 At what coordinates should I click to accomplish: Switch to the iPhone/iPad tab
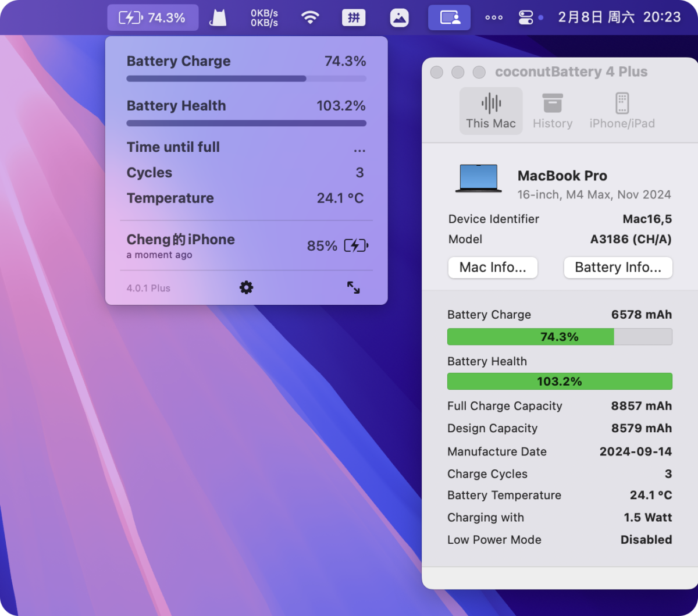pyautogui.click(x=622, y=111)
